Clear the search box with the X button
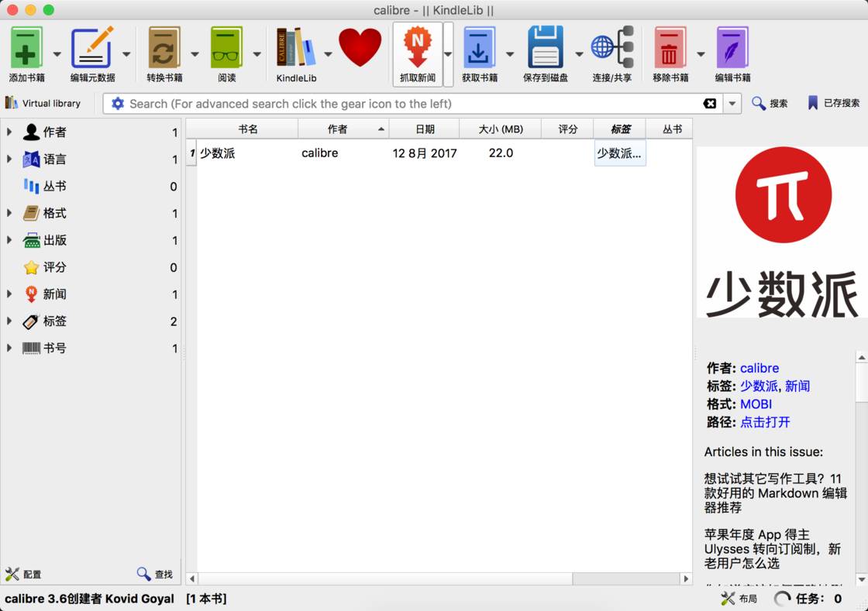 pos(709,104)
